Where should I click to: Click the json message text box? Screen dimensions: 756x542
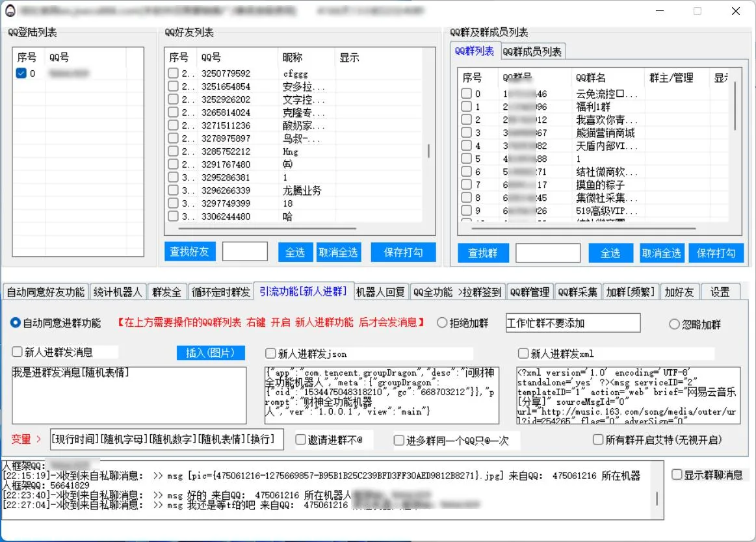tap(382, 395)
